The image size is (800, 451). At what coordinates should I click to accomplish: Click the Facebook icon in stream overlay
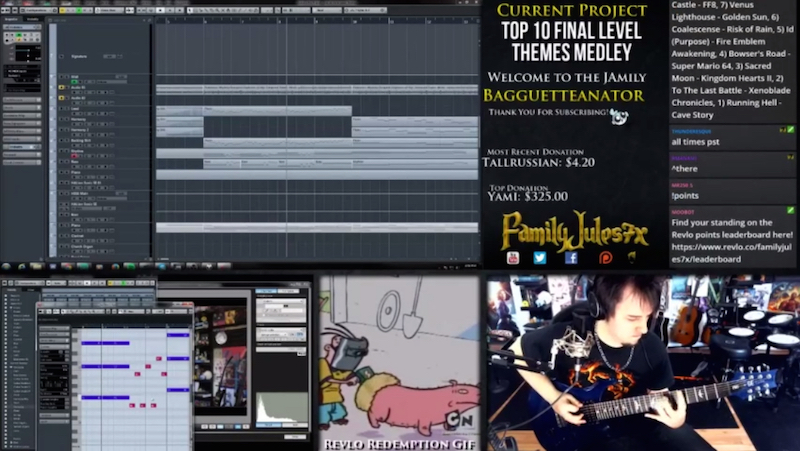571,257
